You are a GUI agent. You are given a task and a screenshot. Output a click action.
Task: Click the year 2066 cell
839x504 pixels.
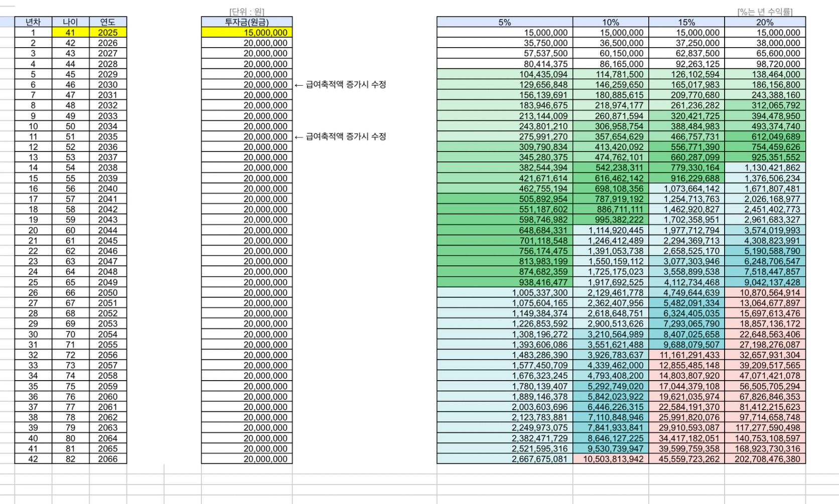(x=108, y=459)
